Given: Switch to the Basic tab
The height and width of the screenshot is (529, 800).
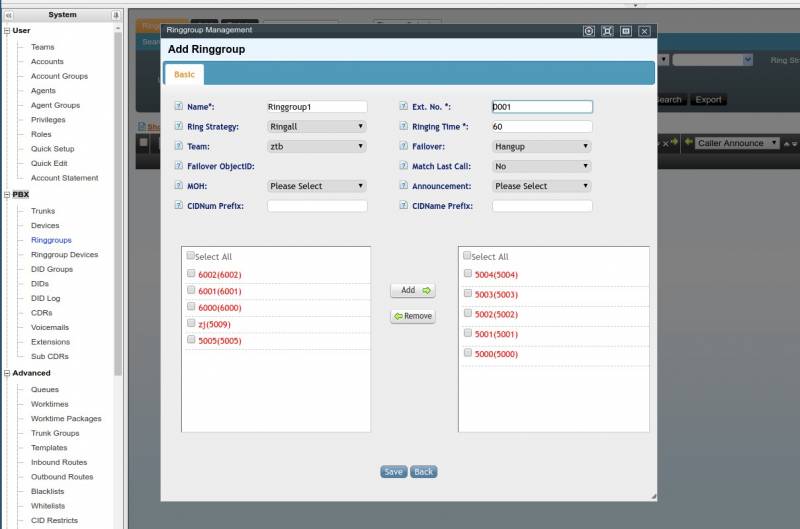Looking at the screenshot, I should (x=185, y=74).
